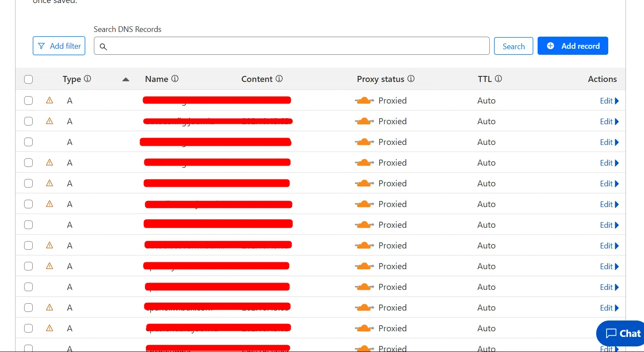Toggle sort order with the Type column arrow

126,79
